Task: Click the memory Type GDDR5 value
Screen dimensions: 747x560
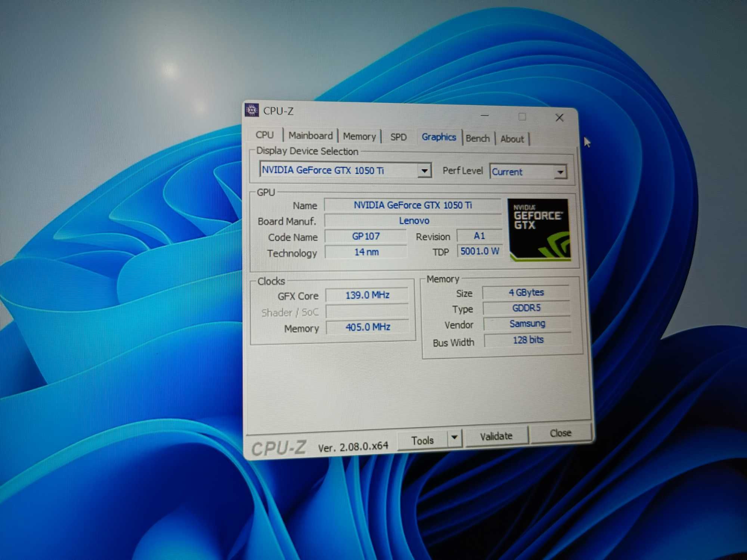Action: click(x=527, y=308)
